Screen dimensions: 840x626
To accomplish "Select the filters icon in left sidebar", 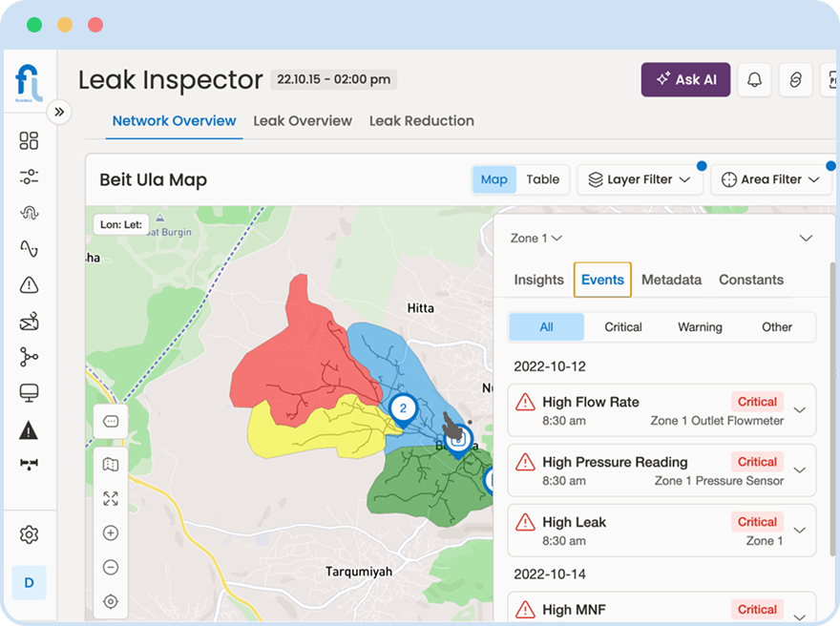I will (x=29, y=177).
